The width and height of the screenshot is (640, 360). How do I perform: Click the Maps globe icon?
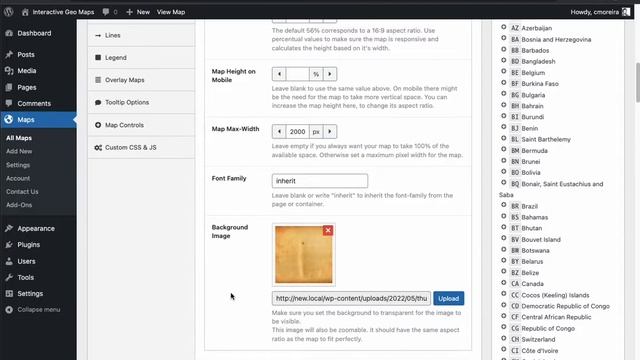coord(9,120)
